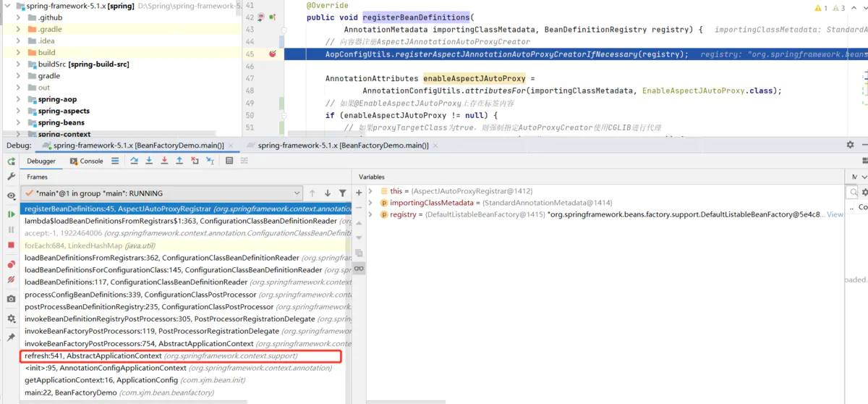This screenshot has height=404, width=868.
Task: Click registerBeanDefinitions method name in editor
Action: pyautogui.click(x=416, y=17)
